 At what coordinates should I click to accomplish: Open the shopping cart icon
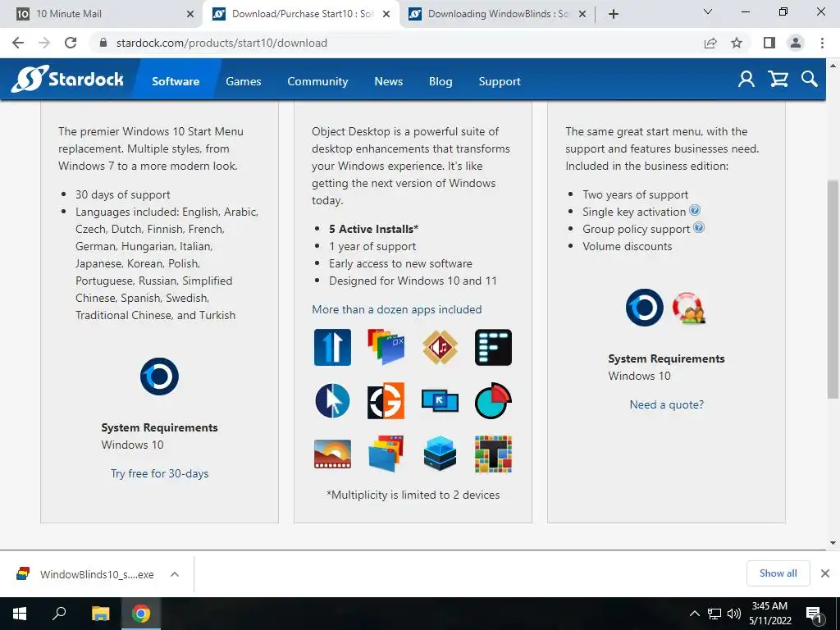778,80
